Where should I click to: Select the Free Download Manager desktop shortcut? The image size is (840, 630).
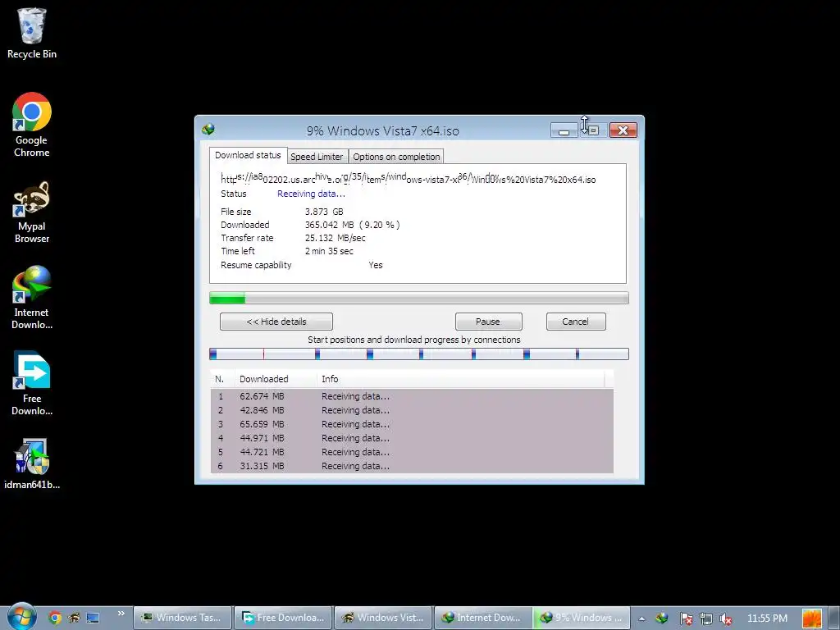pos(32,384)
